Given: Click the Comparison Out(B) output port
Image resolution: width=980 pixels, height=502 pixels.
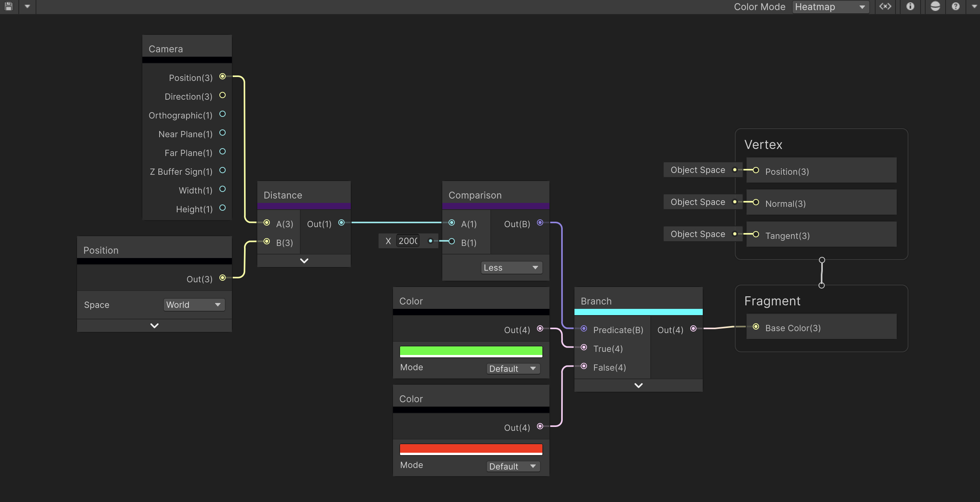Looking at the screenshot, I should point(540,223).
